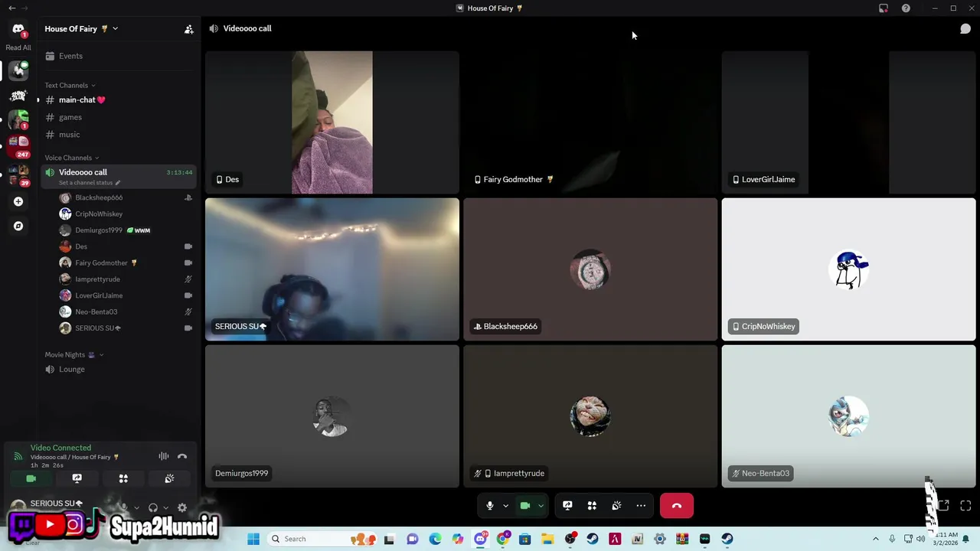Mute microphone in bottom call bar
The width and height of the screenshot is (980, 551).
[490, 506]
